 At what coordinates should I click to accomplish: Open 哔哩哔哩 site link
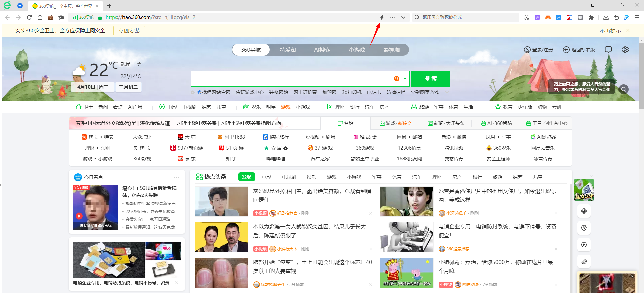click(x=276, y=159)
